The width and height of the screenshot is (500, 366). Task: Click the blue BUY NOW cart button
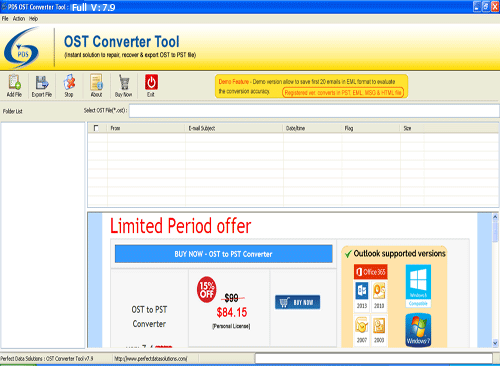(x=298, y=302)
